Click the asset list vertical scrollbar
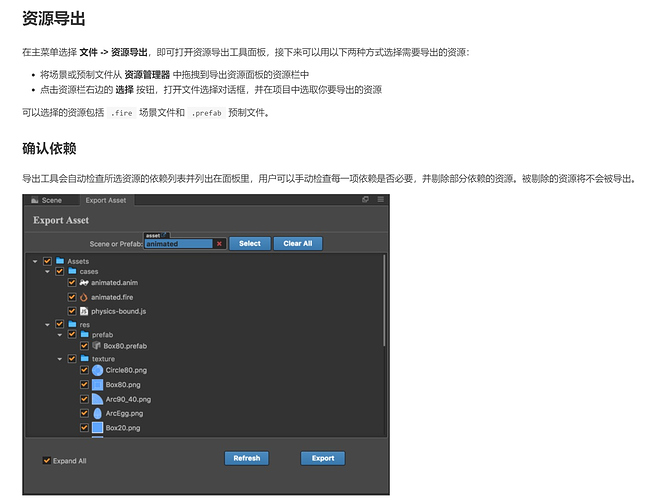This screenshot has height=500, width=655. pyautogui.click(x=384, y=301)
